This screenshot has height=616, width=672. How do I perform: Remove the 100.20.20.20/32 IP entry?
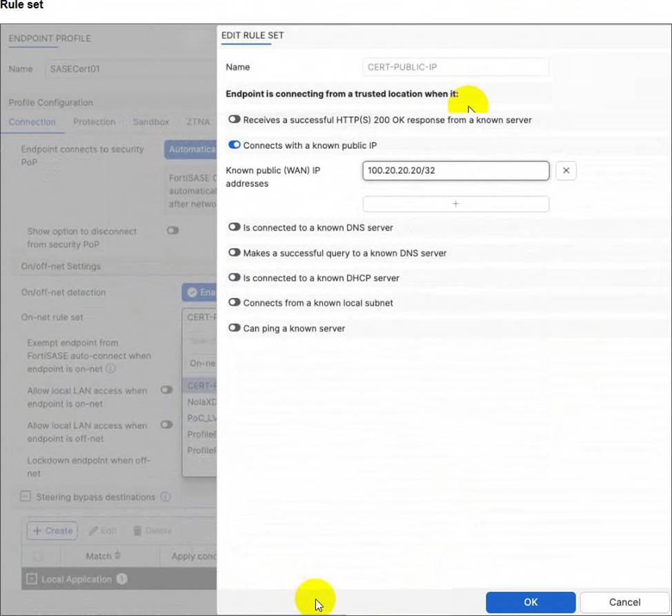click(x=566, y=170)
